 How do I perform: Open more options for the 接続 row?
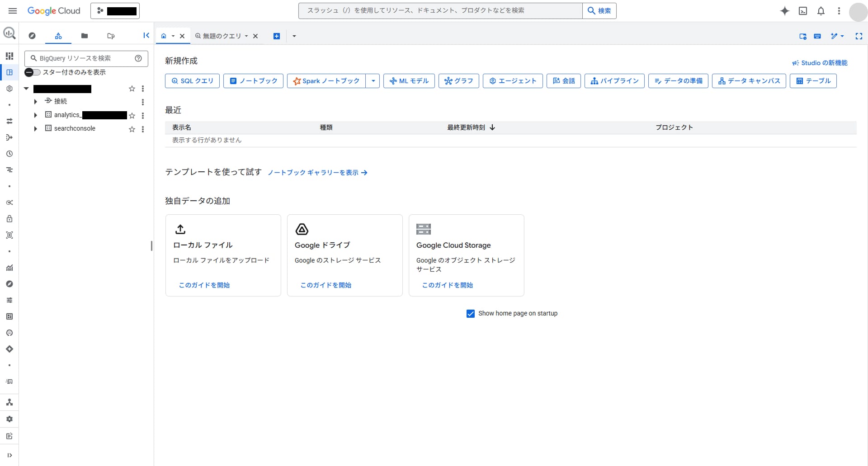coord(143,102)
